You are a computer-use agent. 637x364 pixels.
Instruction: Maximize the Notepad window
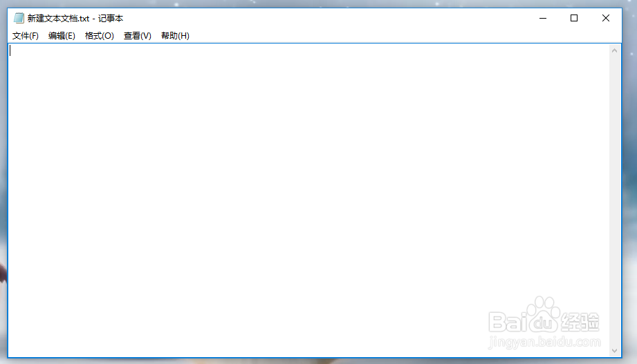pyautogui.click(x=574, y=18)
